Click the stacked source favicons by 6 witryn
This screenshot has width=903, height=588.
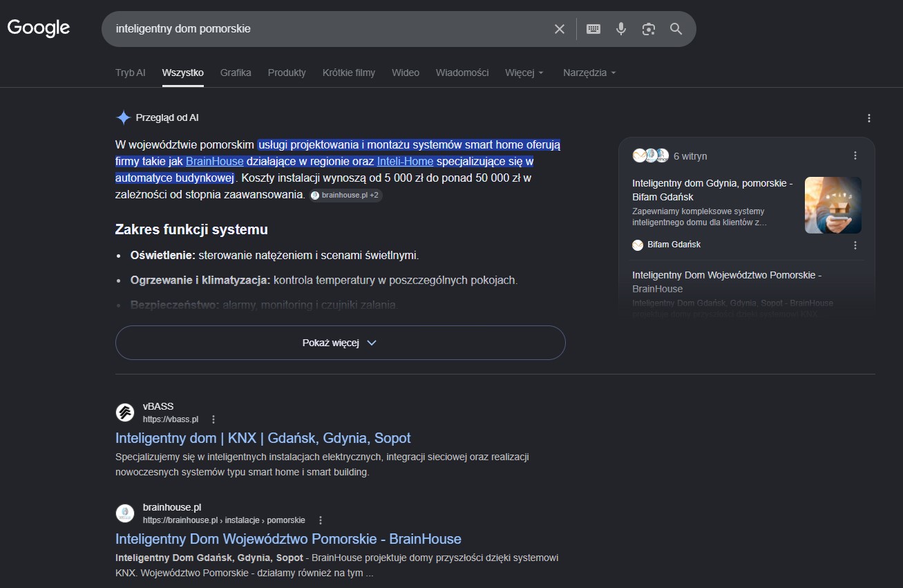tap(650, 155)
